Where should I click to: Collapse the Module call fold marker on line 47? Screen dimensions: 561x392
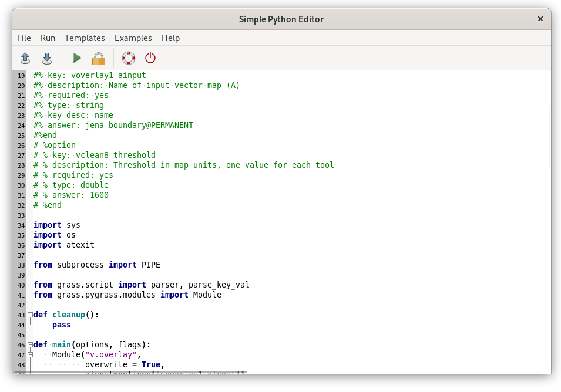click(x=31, y=355)
